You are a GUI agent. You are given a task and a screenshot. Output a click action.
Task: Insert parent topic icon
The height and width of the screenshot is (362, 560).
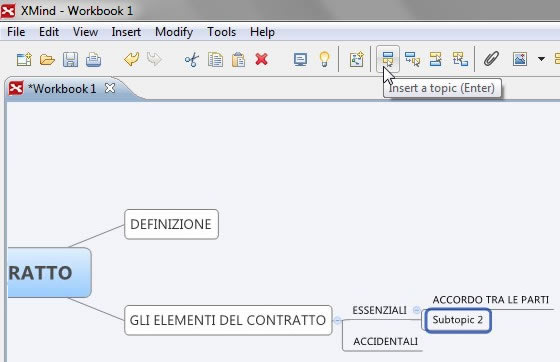click(x=460, y=59)
